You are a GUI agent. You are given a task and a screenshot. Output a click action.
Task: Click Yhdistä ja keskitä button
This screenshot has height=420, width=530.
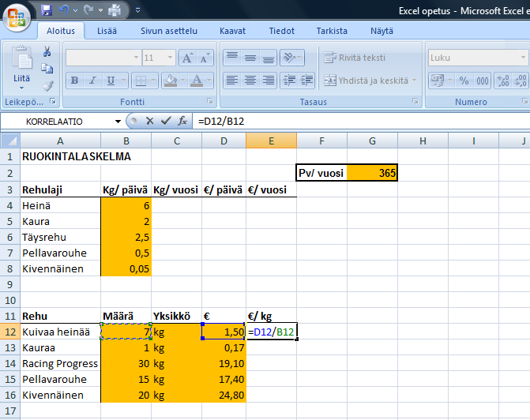pyautogui.click(x=366, y=81)
